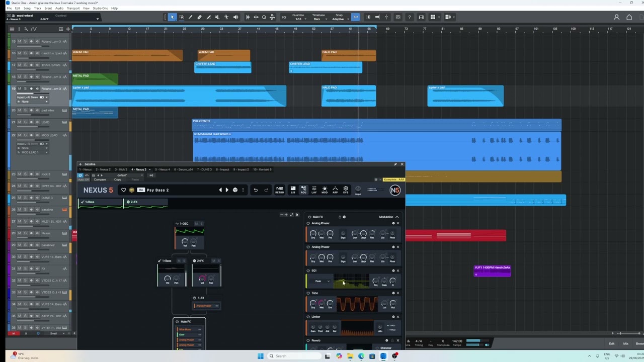Open the Nexus MOD modulation page
644x362 pixels.
325,190
